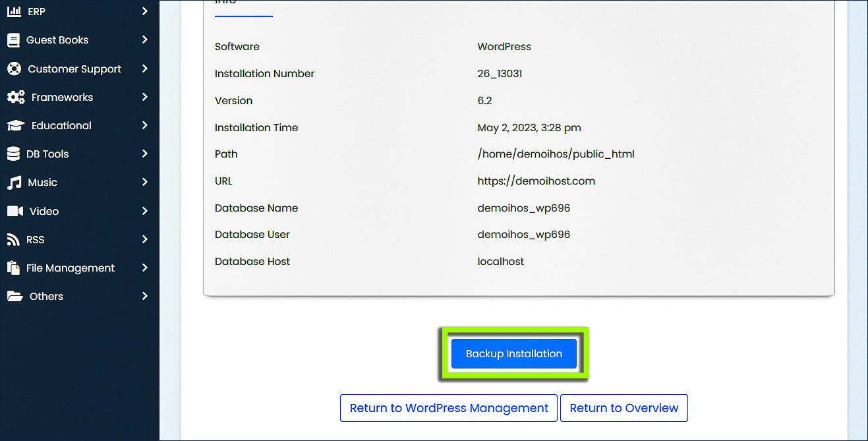Viewport: 868px width, 441px height.
Task: Expand the ERP category chevron
Action: point(145,11)
